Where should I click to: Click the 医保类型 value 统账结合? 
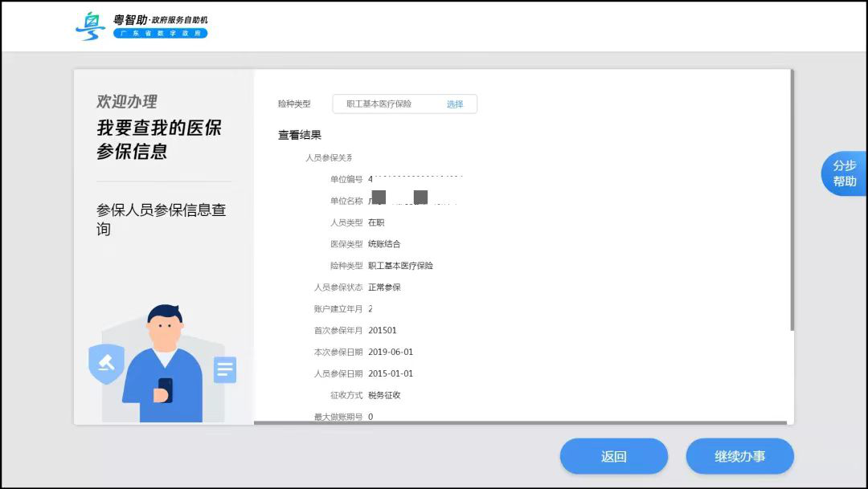point(384,244)
